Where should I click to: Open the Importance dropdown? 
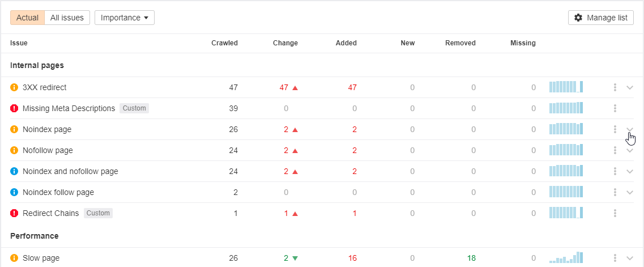pos(125,18)
